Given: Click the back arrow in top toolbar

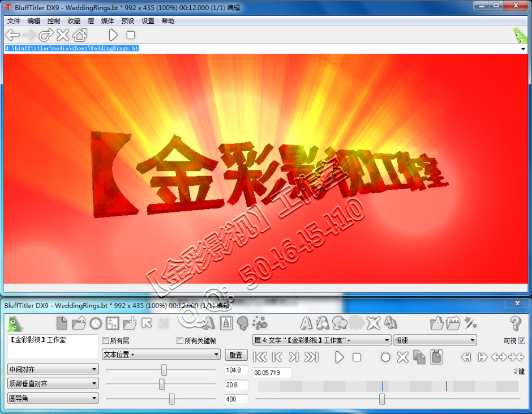Looking at the screenshot, I should tap(12, 35).
